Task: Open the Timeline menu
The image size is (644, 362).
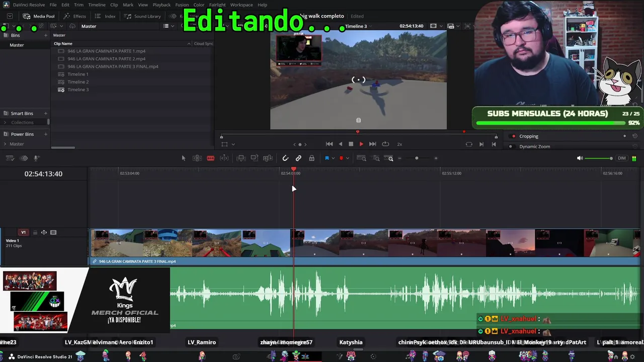Action: click(x=97, y=5)
